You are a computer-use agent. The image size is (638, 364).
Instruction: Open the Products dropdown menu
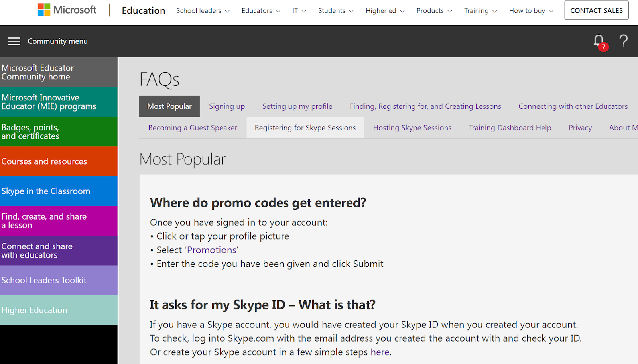click(434, 11)
